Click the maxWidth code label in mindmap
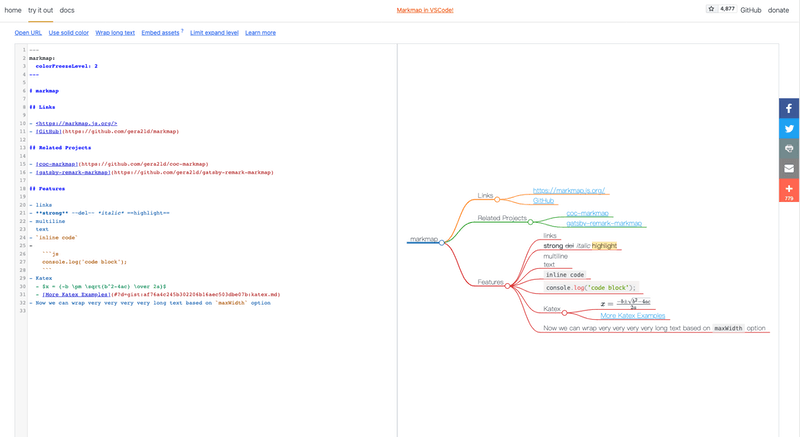 point(728,328)
